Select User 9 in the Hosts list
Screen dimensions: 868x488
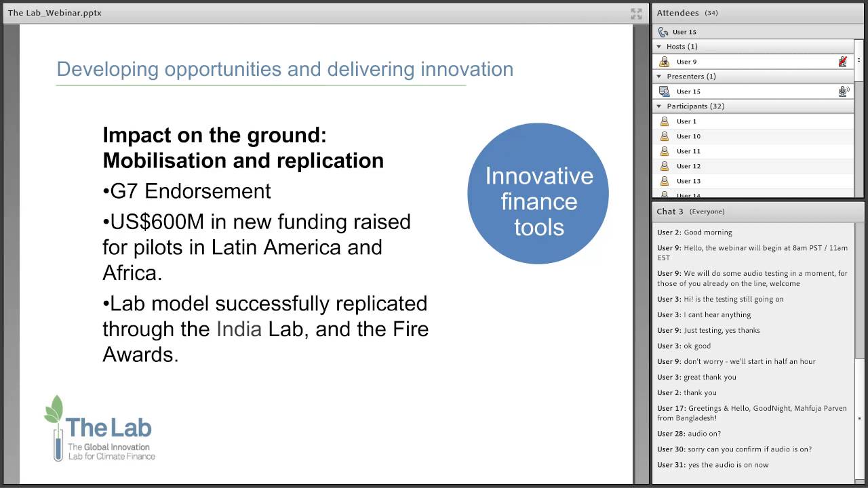753,62
